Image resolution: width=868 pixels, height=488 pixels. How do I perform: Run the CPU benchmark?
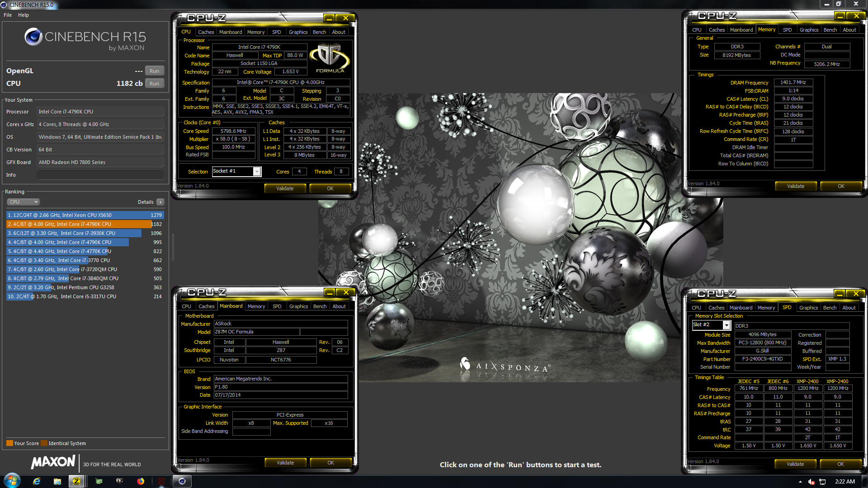[154, 84]
